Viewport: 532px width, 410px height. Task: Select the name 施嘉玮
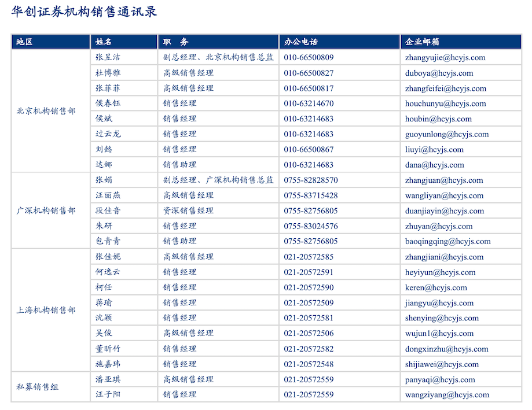(x=108, y=364)
